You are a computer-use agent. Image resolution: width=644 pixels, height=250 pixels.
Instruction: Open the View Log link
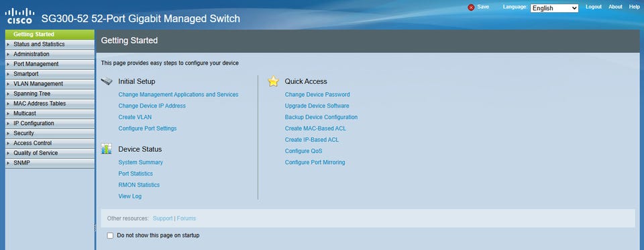pyautogui.click(x=129, y=196)
